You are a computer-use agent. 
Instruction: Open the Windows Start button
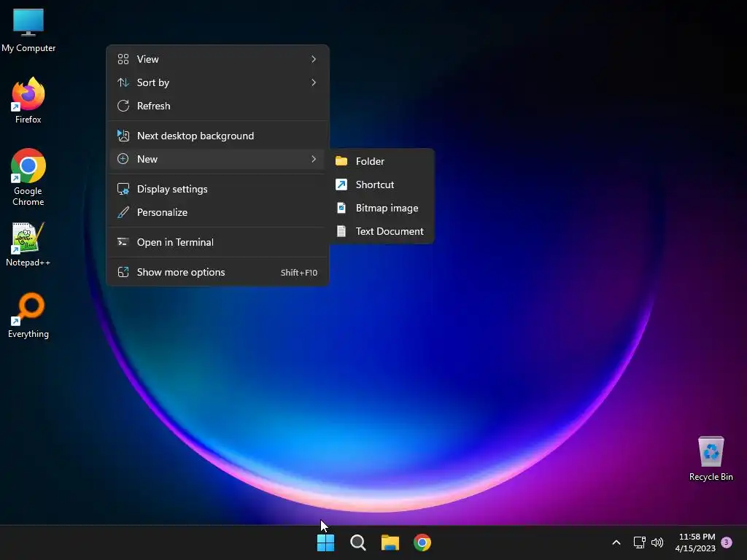(x=326, y=542)
